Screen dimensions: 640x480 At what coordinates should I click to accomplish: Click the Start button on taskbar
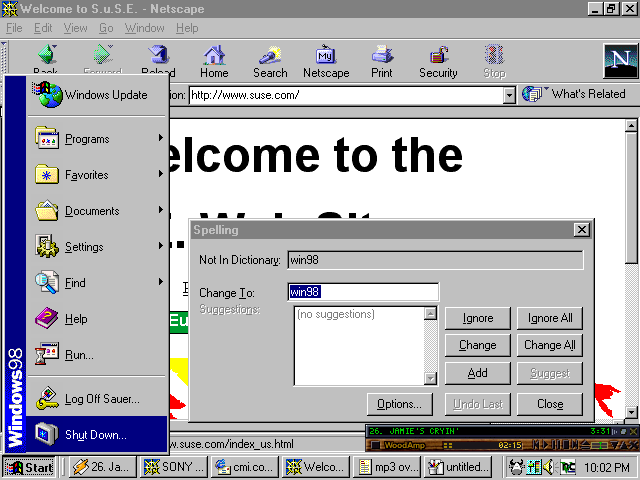click(x=29, y=467)
